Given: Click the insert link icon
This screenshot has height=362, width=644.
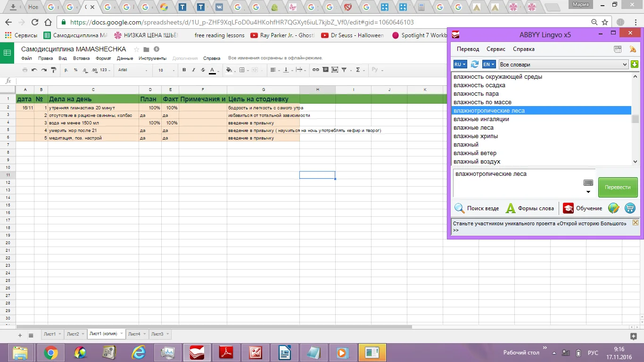Looking at the screenshot, I should [316, 70].
